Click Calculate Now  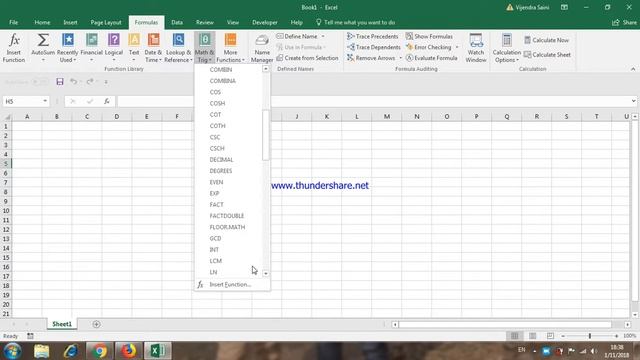(x=547, y=40)
